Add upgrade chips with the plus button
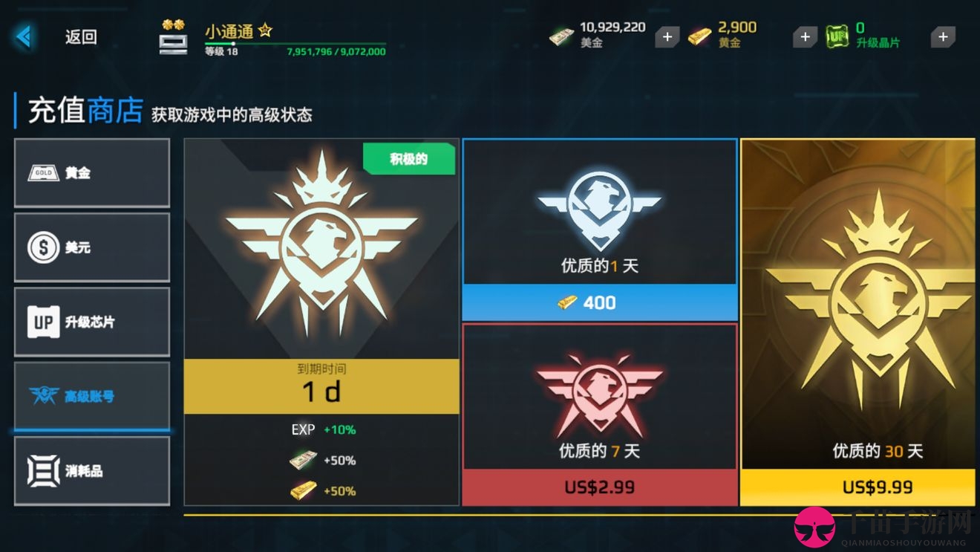The width and height of the screenshot is (980, 552). [943, 36]
